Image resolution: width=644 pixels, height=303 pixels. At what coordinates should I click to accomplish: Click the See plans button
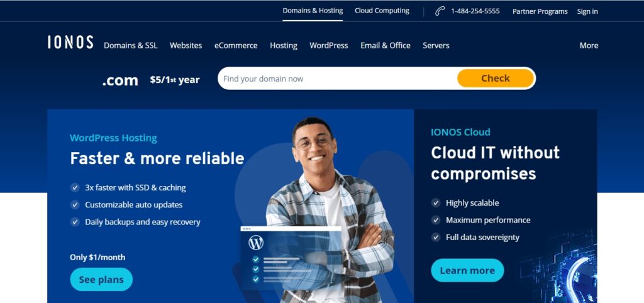(x=101, y=280)
